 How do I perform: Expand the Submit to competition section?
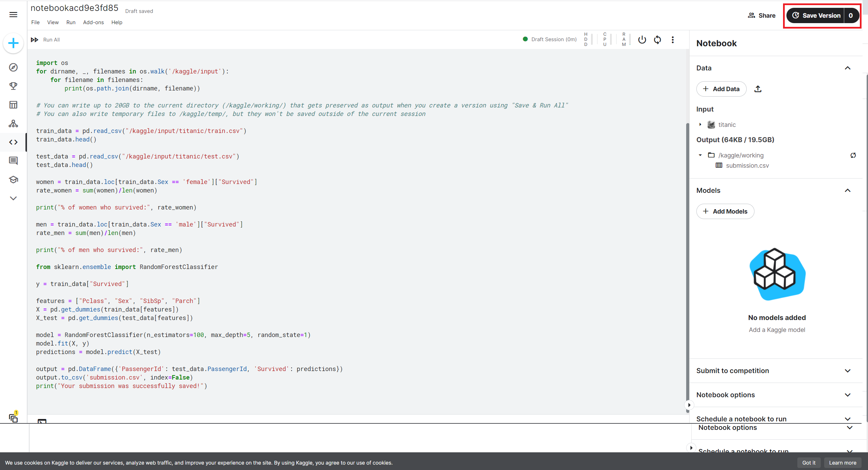847,371
